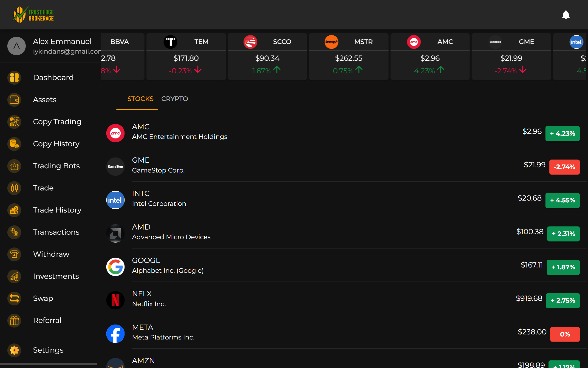588x368 pixels.
Task: Click the AMD logo in stock list
Action: 115,233
